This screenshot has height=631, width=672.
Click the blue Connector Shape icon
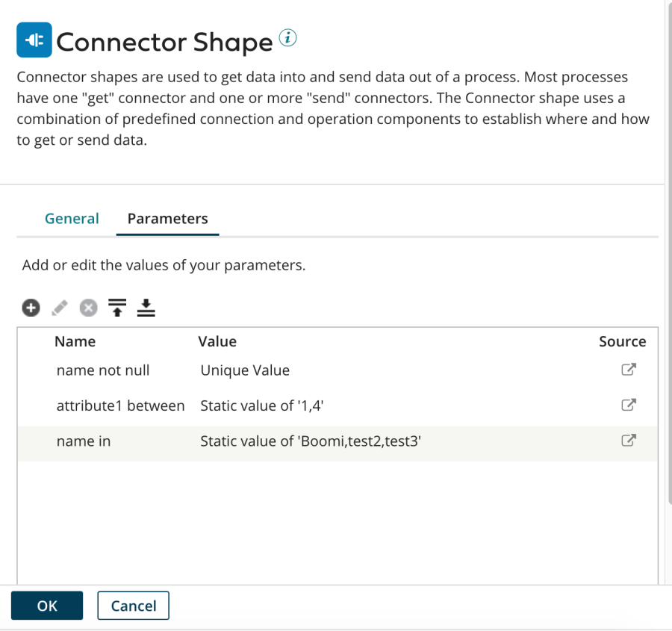coord(34,41)
